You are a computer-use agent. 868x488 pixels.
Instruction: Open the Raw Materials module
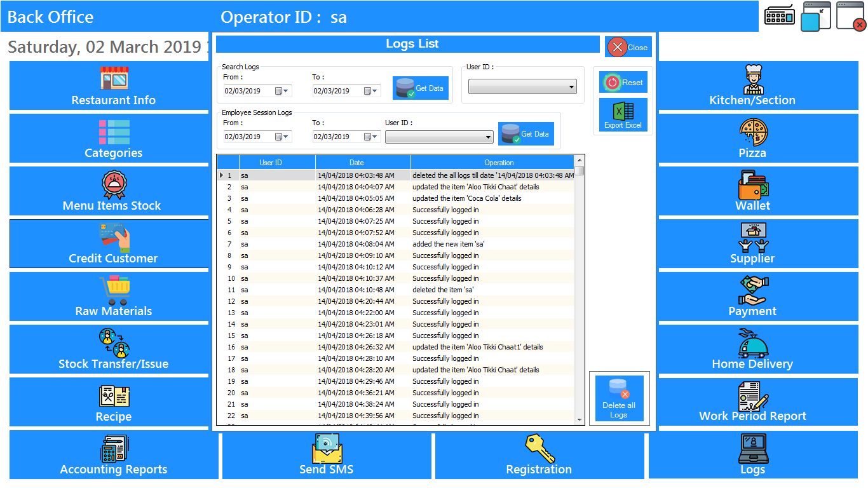(113, 297)
